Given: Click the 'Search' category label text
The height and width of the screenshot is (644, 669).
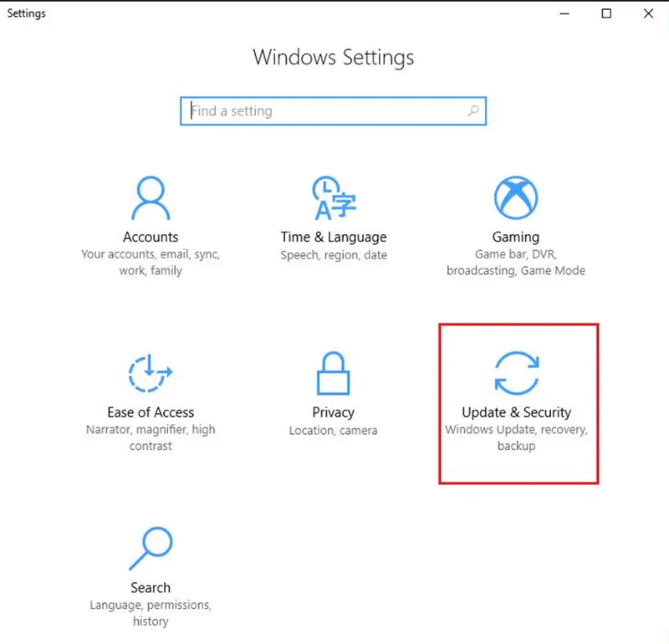Looking at the screenshot, I should pos(151,588).
